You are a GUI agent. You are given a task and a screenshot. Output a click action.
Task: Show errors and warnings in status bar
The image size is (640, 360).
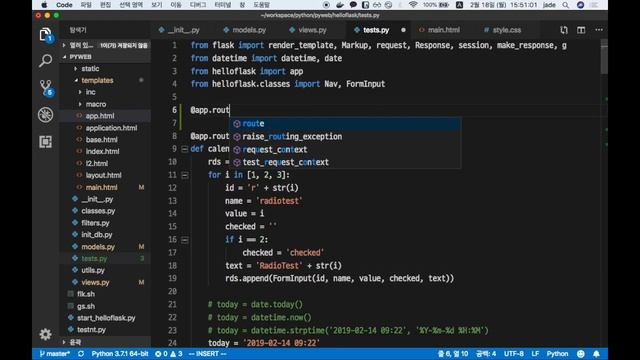point(169,354)
